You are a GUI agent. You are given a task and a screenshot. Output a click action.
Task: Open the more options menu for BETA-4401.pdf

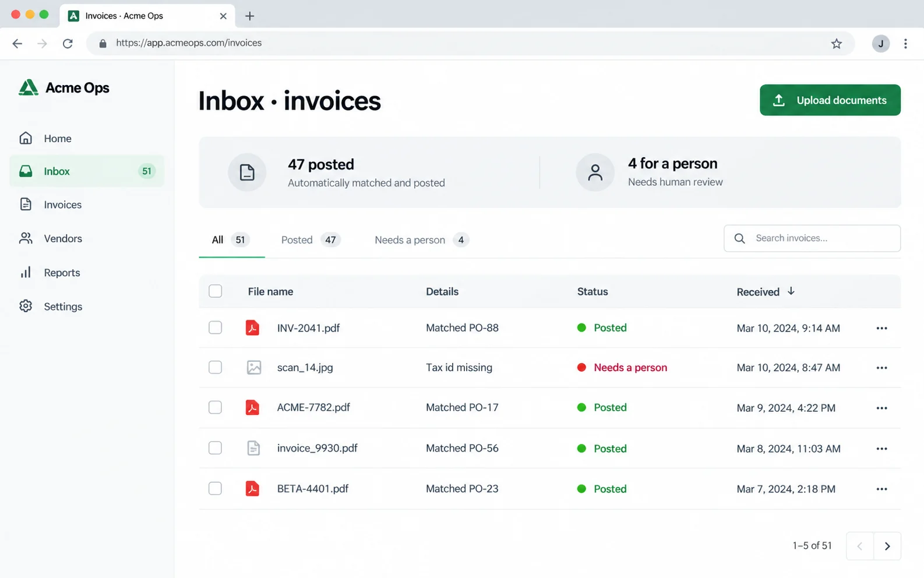point(882,489)
